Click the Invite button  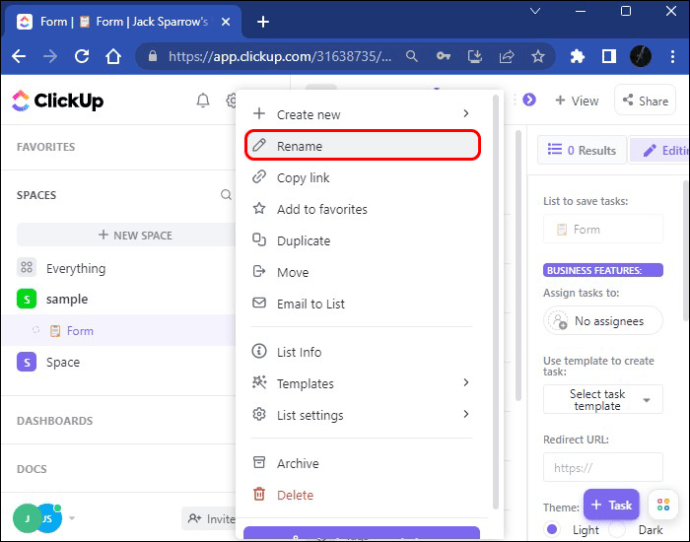209,519
